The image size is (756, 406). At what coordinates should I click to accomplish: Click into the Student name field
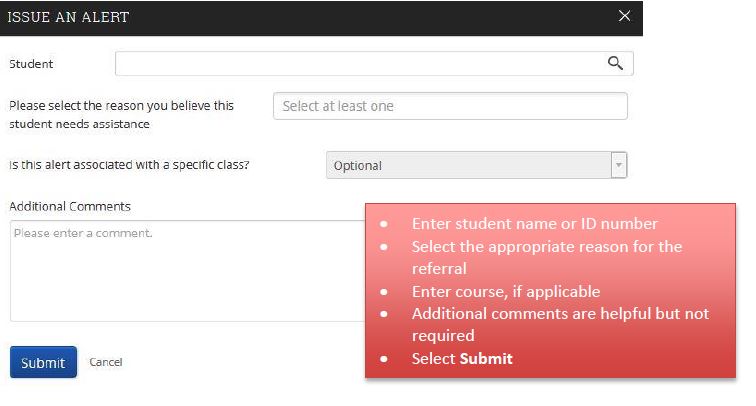(x=360, y=63)
